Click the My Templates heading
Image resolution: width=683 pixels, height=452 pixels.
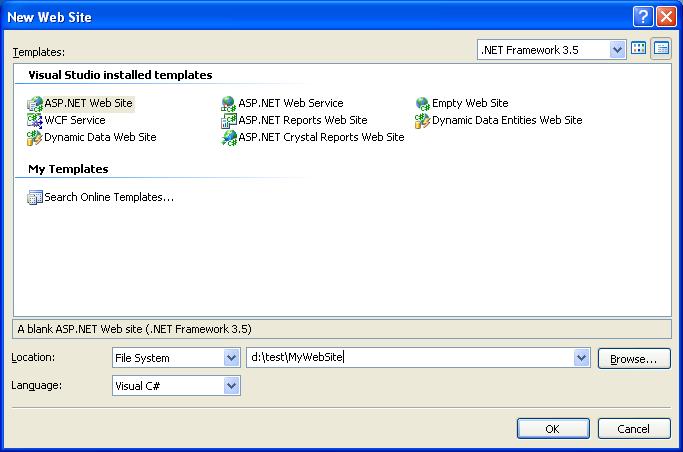68,169
